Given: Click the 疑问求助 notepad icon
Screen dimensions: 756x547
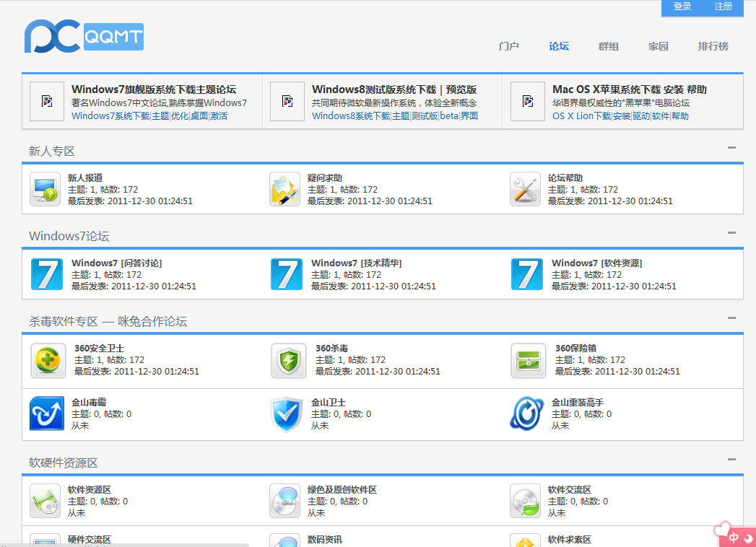Looking at the screenshot, I should point(284,189).
